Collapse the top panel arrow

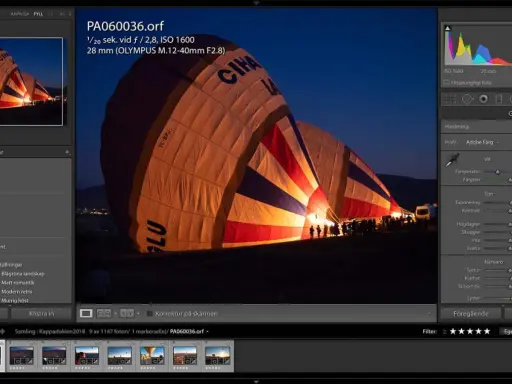point(256,3)
